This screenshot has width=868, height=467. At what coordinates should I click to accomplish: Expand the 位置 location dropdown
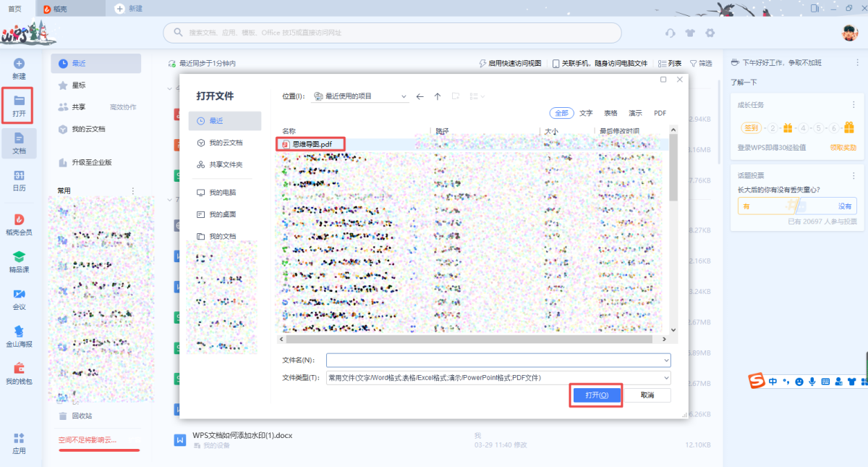tap(404, 96)
